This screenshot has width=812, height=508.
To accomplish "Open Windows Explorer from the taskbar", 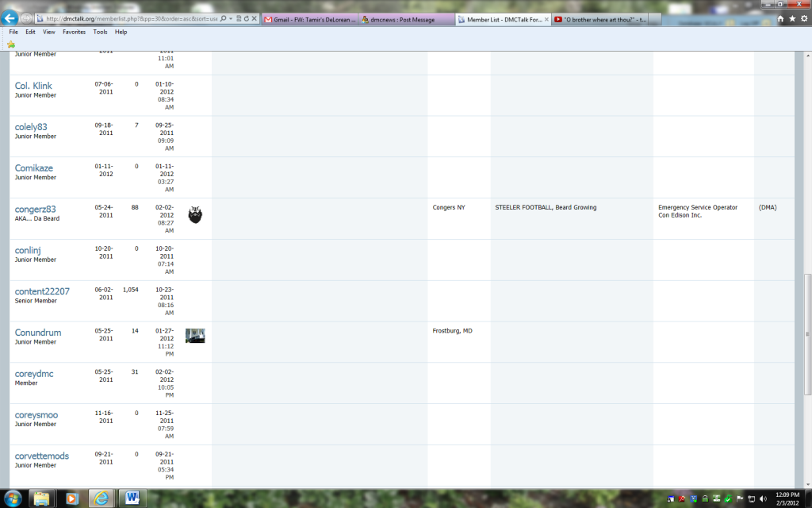I will (41, 498).
